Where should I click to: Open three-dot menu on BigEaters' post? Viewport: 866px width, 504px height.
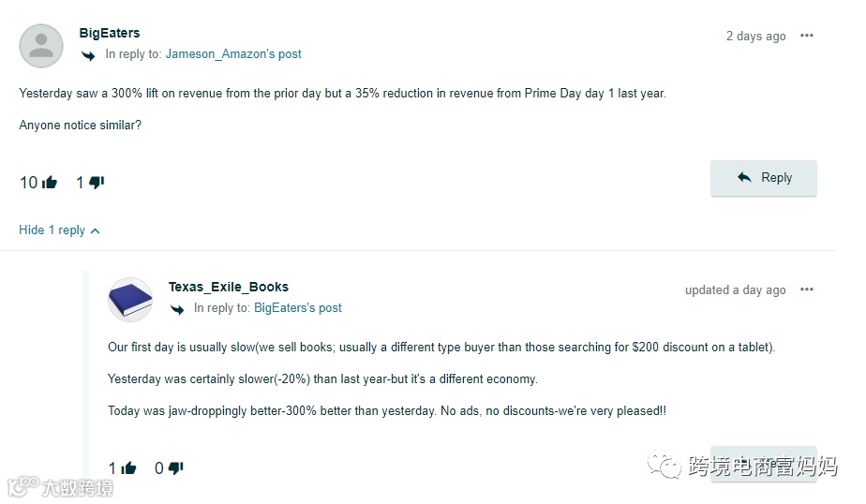(x=807, y=37)
